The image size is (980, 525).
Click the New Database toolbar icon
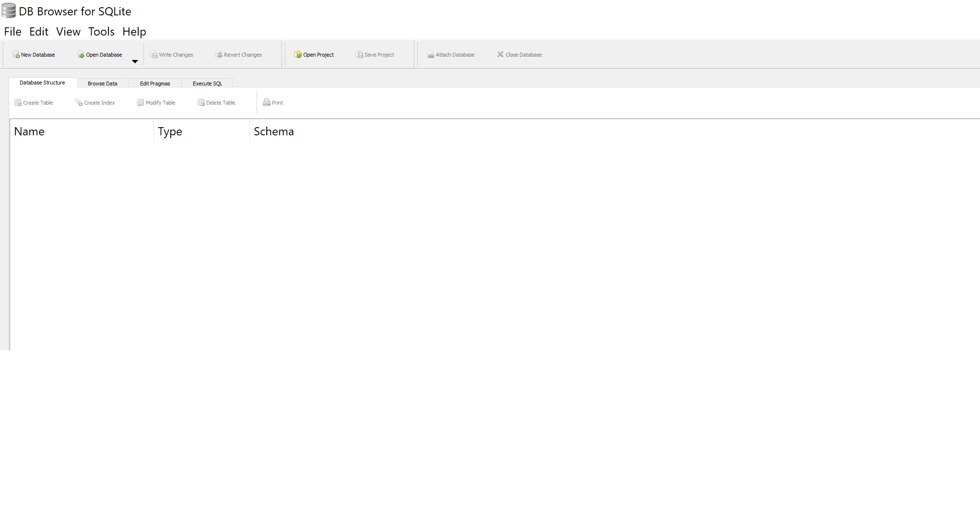pos(16,55)
